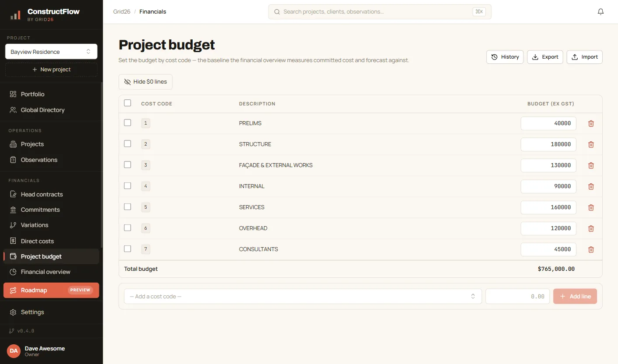Edit the CONSULTANTS budget 45000 field
The height and width of the screenshot is (364, 618).
tap(548, 249)
